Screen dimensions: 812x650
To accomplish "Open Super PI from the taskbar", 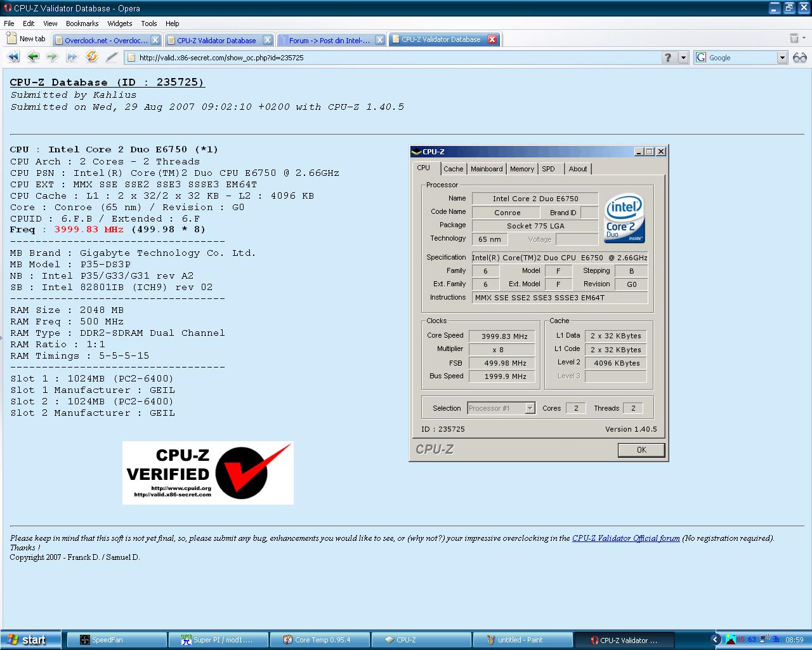I will 218,640.
